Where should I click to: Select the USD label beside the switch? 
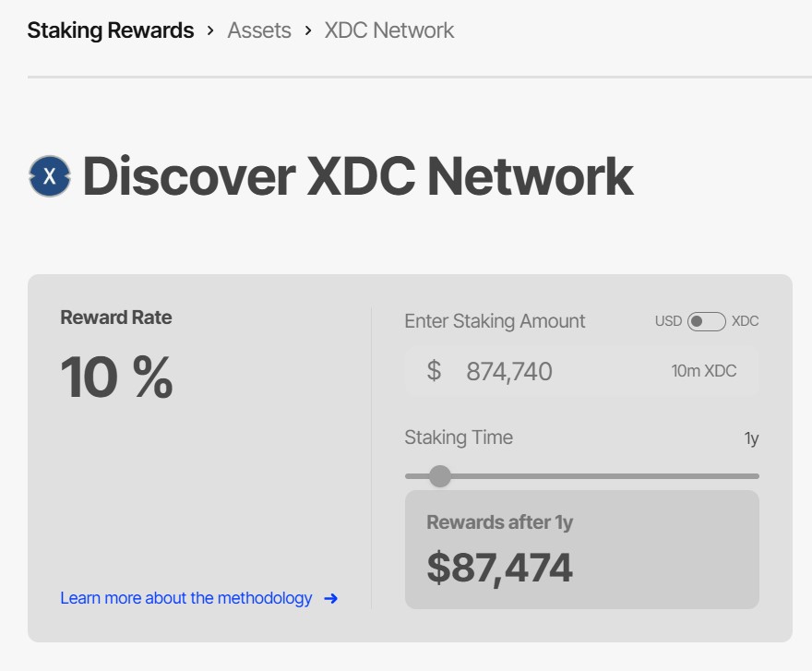tap(668, 321)
